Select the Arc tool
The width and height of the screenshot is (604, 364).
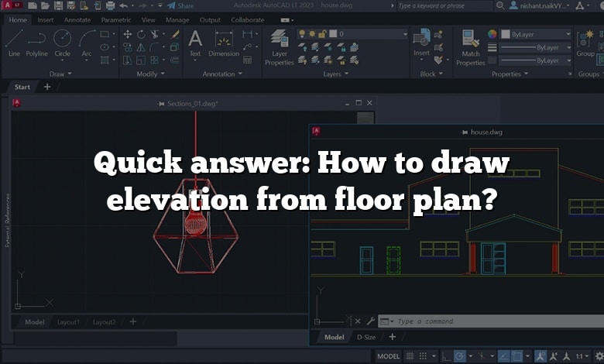click(86, 43)
